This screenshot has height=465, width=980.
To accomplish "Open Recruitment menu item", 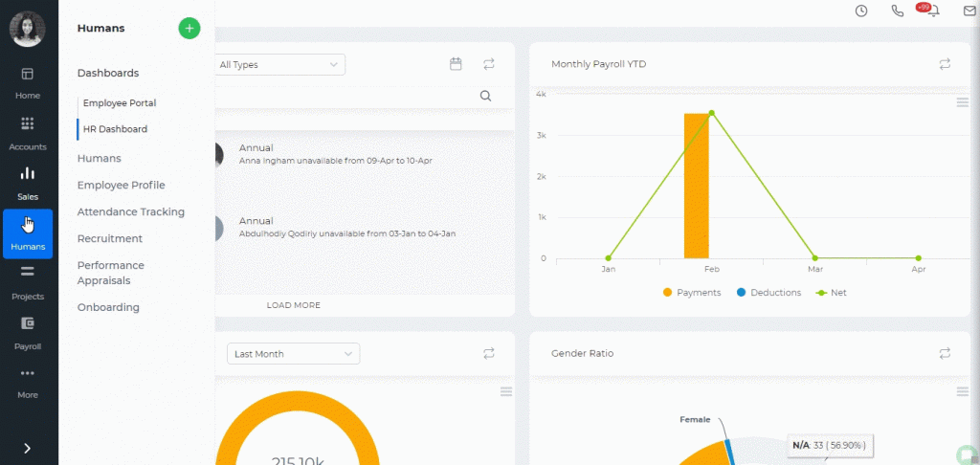I will (109, 239).
